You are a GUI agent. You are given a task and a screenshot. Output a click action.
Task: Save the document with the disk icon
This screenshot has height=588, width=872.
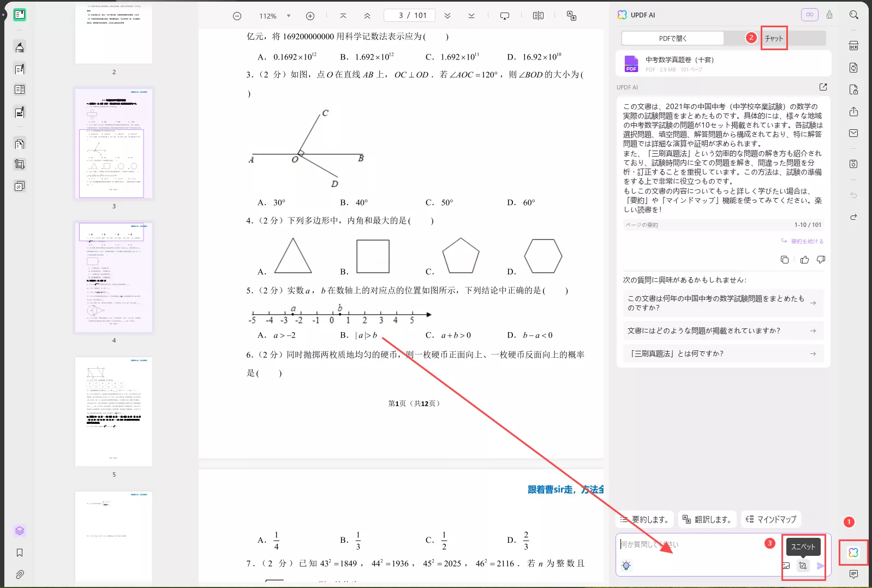tap(854, 164)
